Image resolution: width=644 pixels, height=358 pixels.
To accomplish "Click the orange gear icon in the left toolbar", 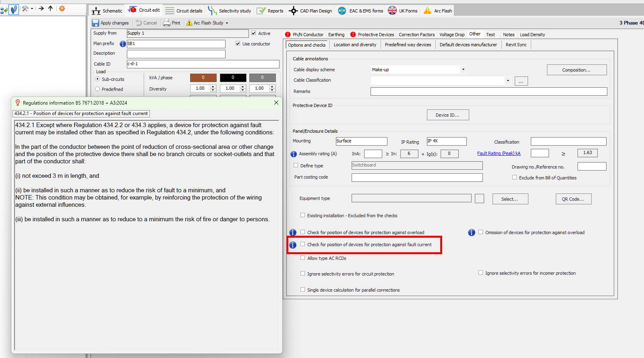I will 62,8.
